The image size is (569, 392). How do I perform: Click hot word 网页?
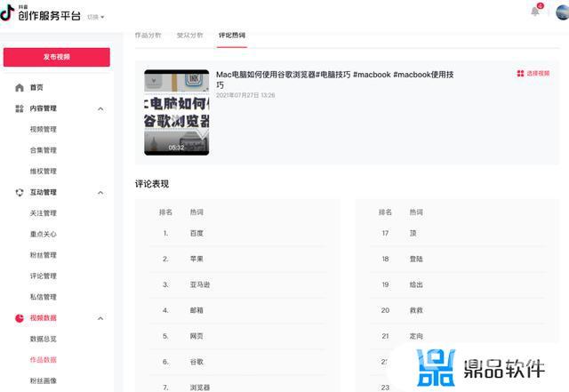(x=196, y=336)
